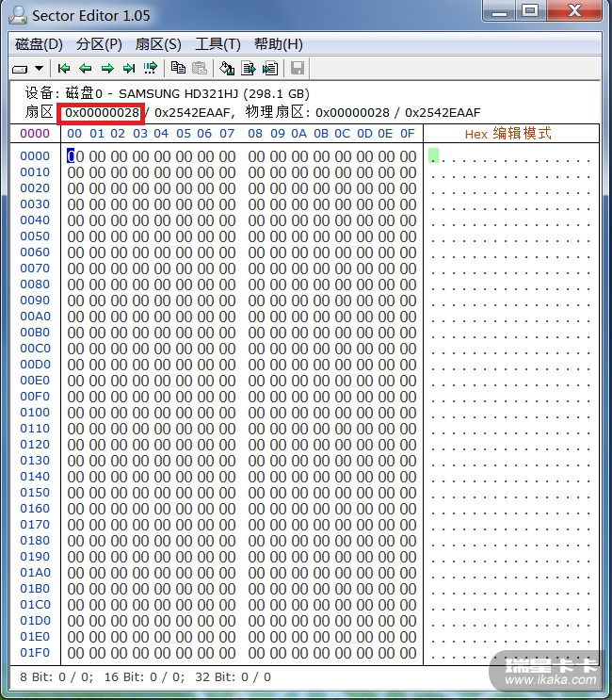Open the disk selection dropdown arrow
Screen dimensions: 612x700
(x=40, y=68)
